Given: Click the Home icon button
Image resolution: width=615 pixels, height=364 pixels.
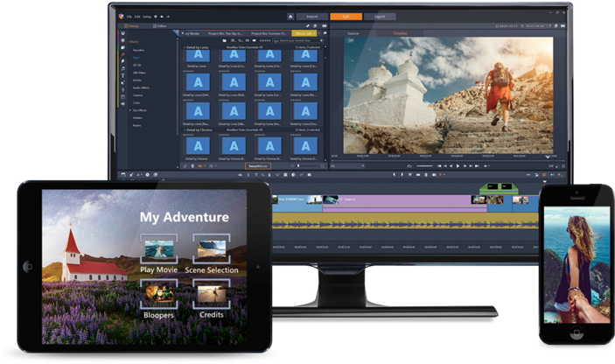Looking at the screenshot, I should tap(290, 17).
